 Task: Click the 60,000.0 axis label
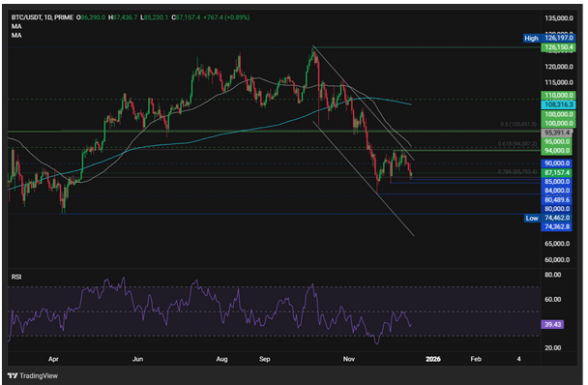click(x=557, y=259)
